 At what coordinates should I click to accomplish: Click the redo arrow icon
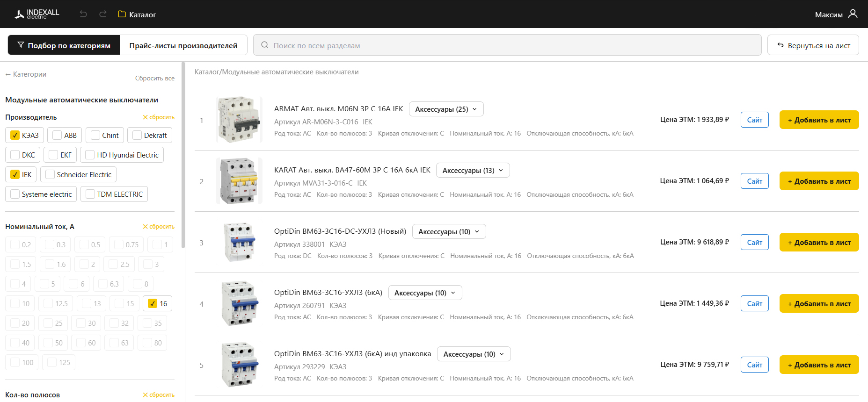103,14
